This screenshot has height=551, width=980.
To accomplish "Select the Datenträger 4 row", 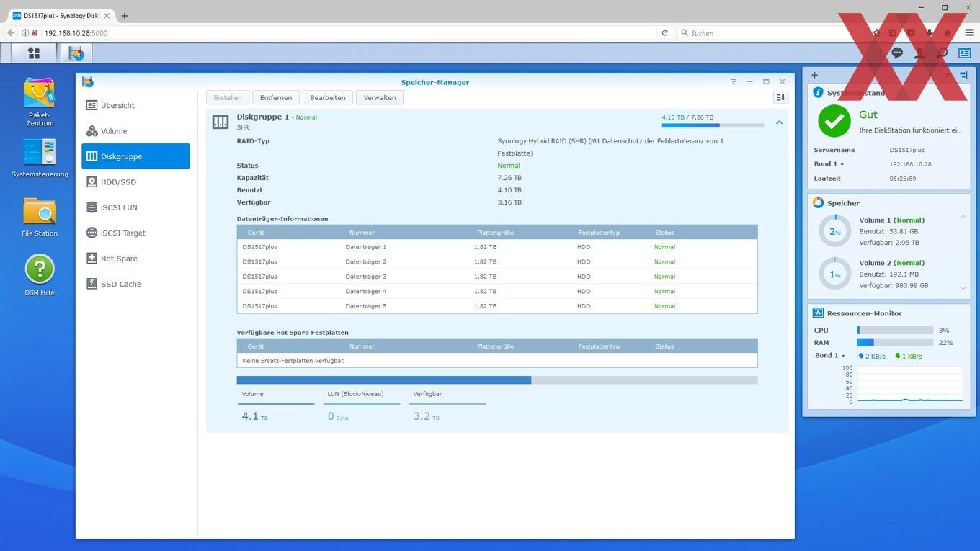I will (x=497, y=291).
